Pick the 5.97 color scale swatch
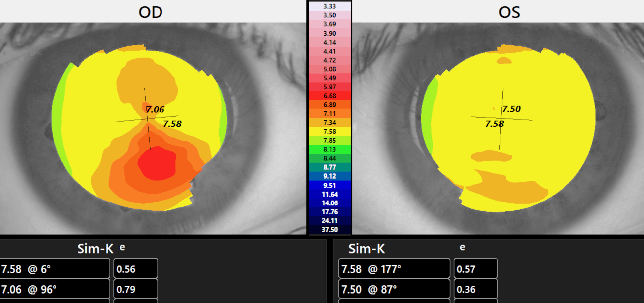 pos(329,87)
